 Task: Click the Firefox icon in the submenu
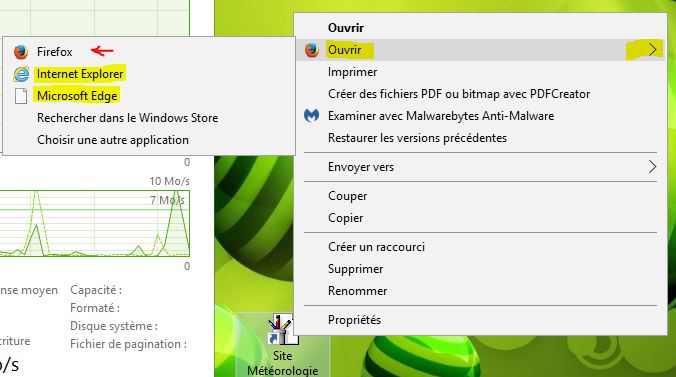(21, 52)
